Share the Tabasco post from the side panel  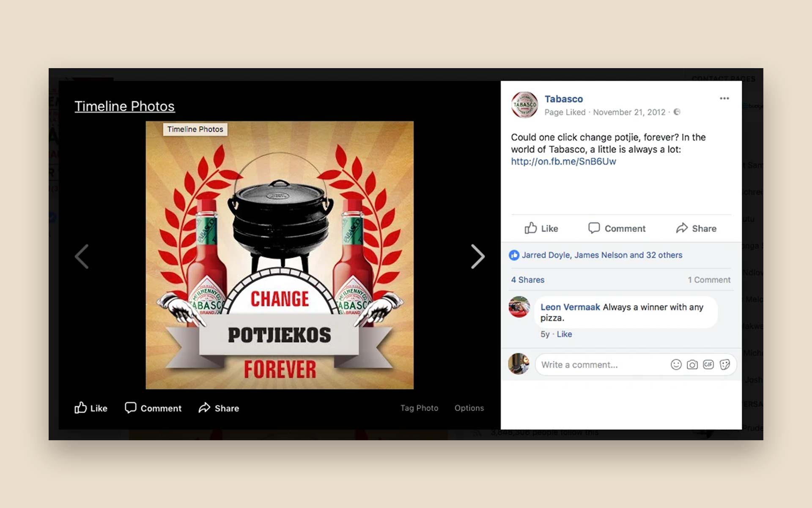click(x=696, y=229)
